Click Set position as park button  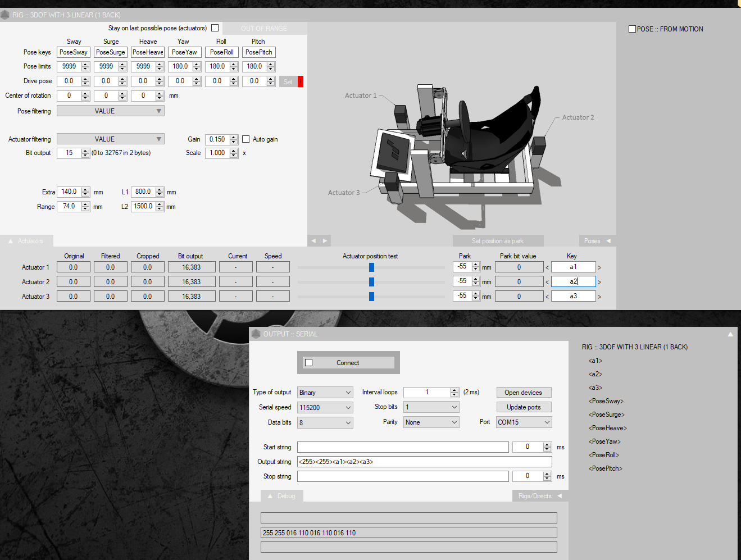(498, 241)
